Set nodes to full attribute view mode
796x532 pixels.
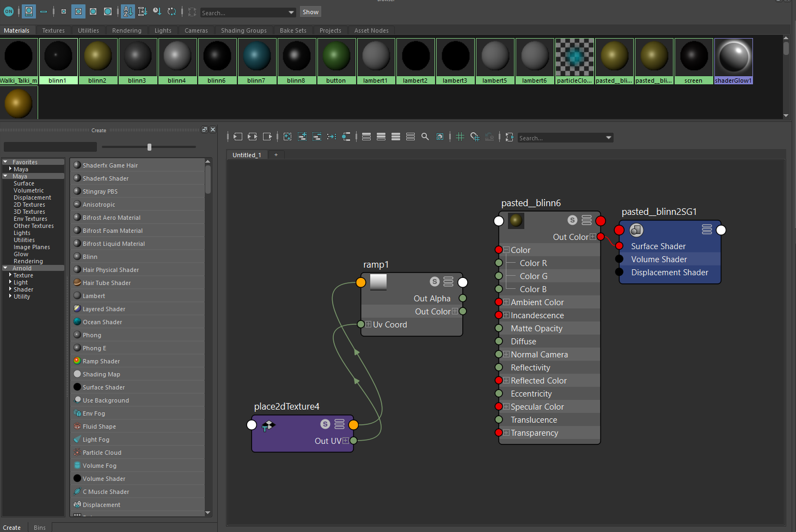tap(396, 137)
